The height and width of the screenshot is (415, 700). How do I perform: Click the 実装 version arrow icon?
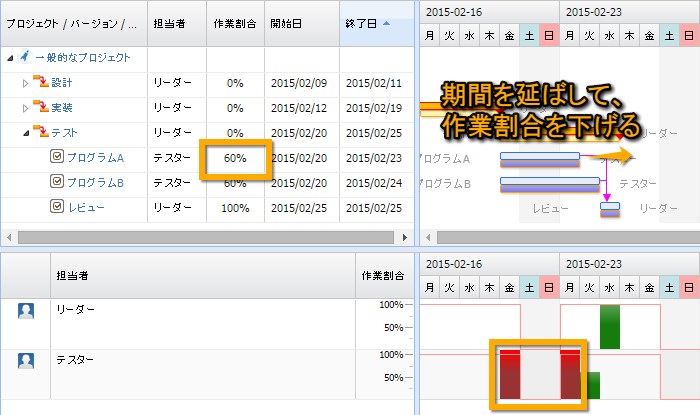pos(41,107)
